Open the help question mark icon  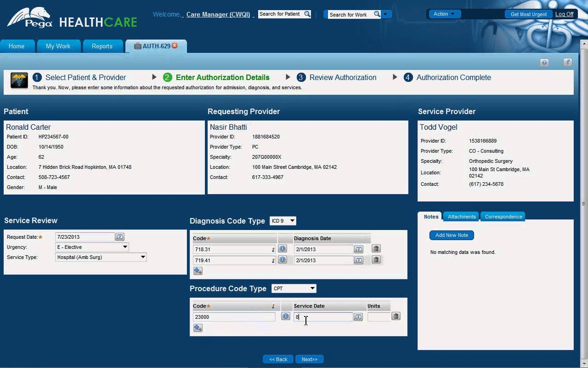pyautogui.click(x=544, y=62)
